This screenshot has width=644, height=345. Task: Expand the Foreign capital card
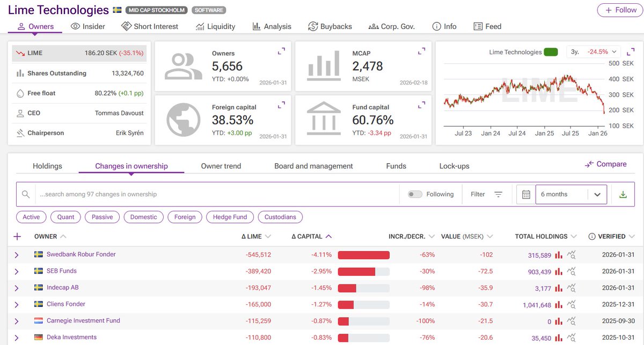pyautogui.click(x=281, y=106)
